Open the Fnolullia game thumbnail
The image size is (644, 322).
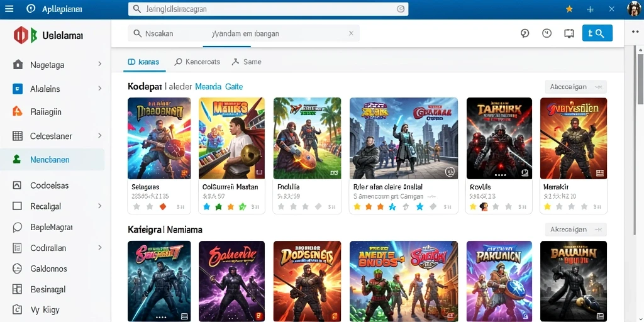(307, 138)
